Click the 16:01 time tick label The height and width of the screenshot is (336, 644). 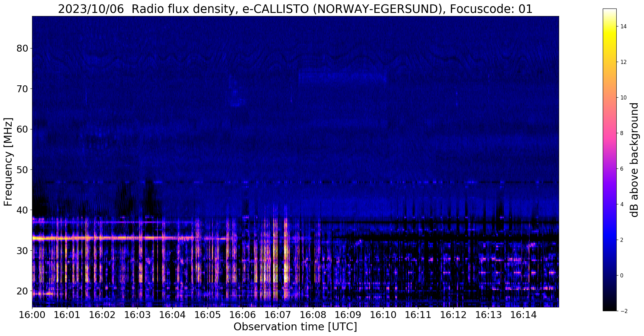coord(67,315)
